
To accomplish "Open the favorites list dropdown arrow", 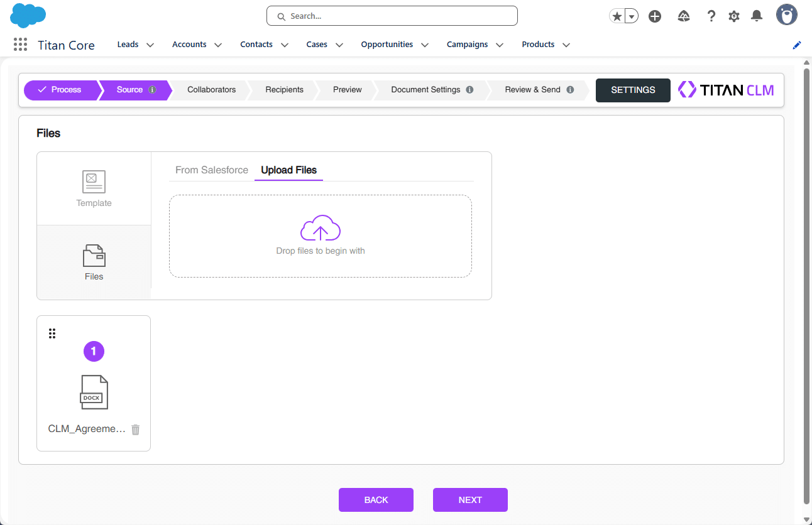I will (631, 16).
